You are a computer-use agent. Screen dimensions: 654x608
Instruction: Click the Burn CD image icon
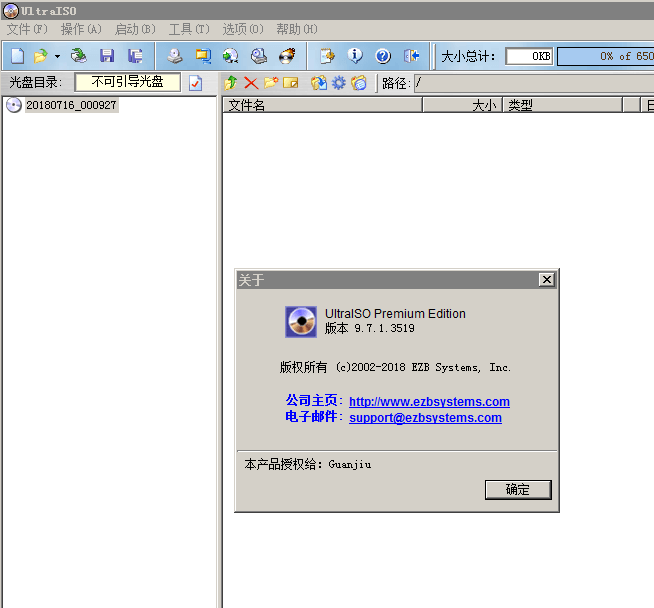pyautogui.click(x=287, y=56)
